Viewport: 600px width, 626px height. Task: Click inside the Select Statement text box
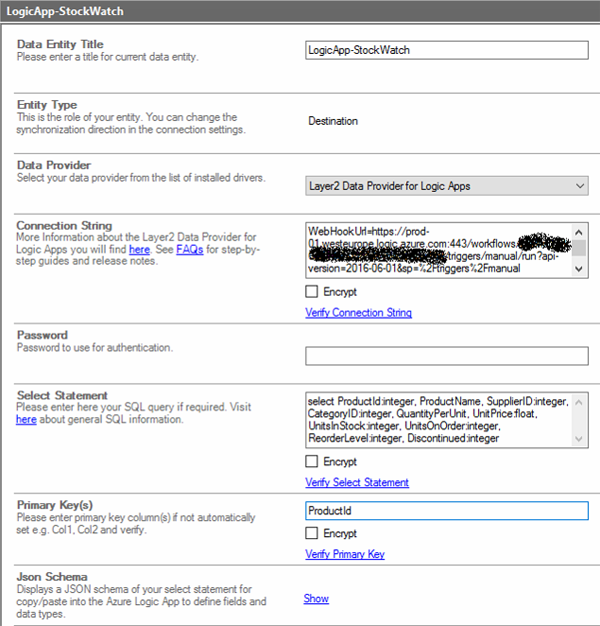[438, 419]
